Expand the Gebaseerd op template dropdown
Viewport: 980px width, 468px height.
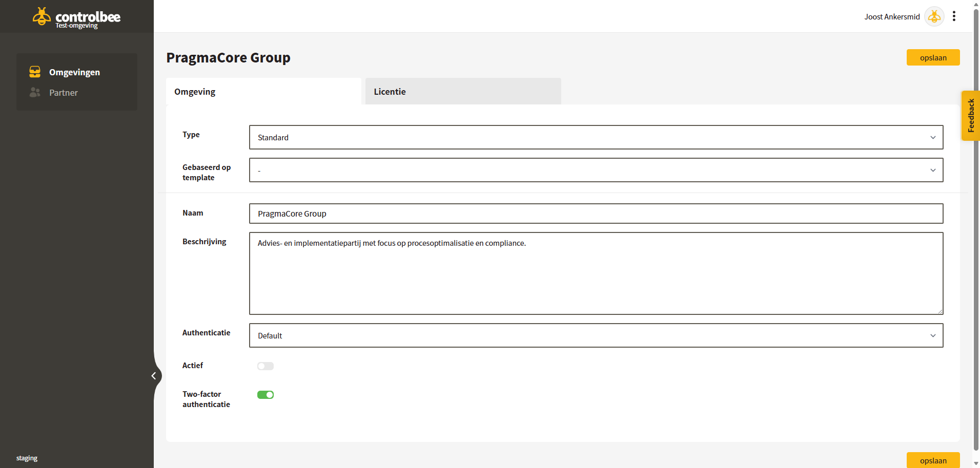point(596,170)
